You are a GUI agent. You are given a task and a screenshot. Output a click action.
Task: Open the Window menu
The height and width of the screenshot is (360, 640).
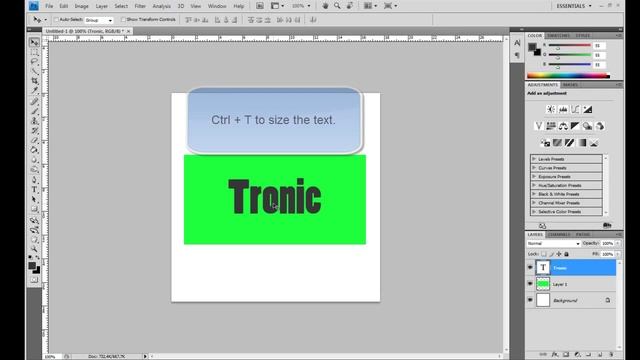(x=217, y=6)
